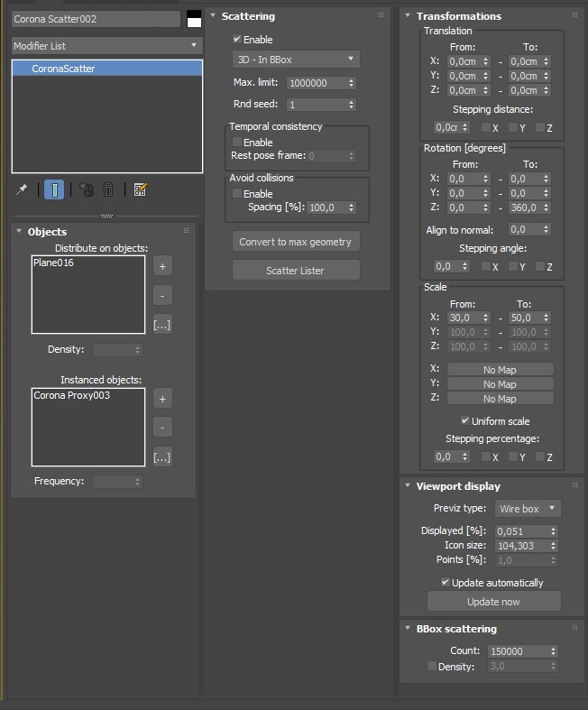Click Remove Modifier trash icon
Image resolution: width=588 pixels, height=710 pixels.
coord(108,189)
